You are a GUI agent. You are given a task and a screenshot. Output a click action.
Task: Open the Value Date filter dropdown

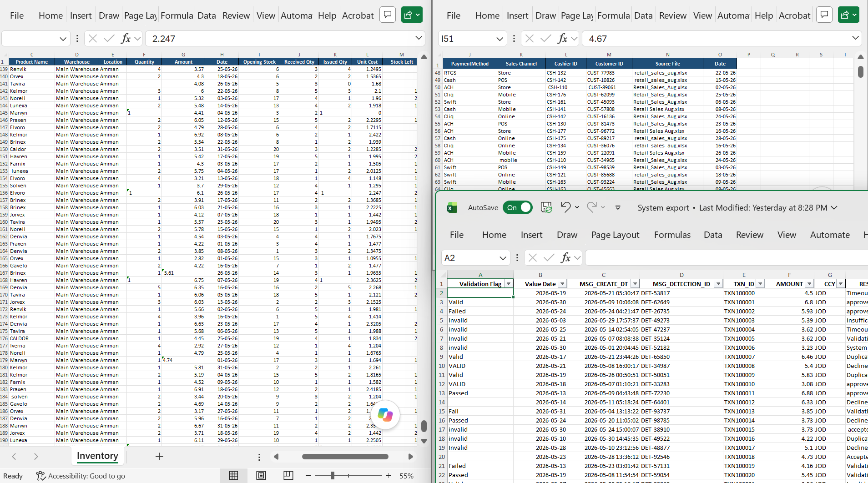[x=562, y=284]
